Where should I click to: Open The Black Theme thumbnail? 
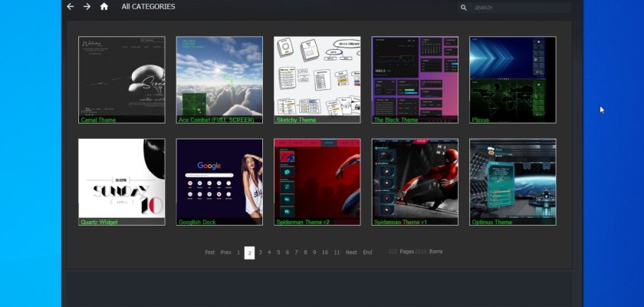pos(415,79)
